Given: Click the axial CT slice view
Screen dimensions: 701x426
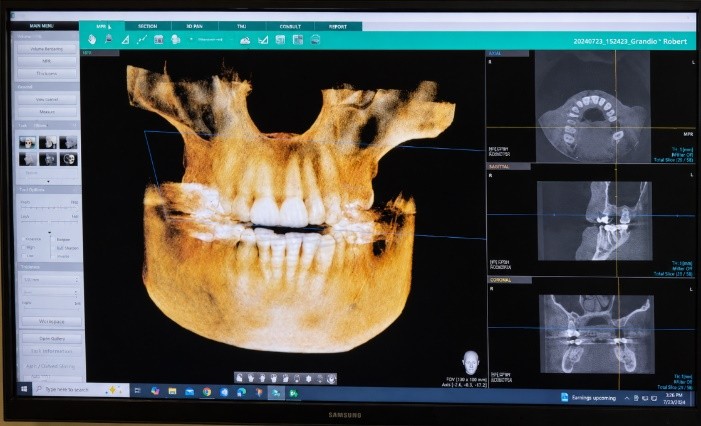Looking at the screenshot, I should tap(591, 106).
